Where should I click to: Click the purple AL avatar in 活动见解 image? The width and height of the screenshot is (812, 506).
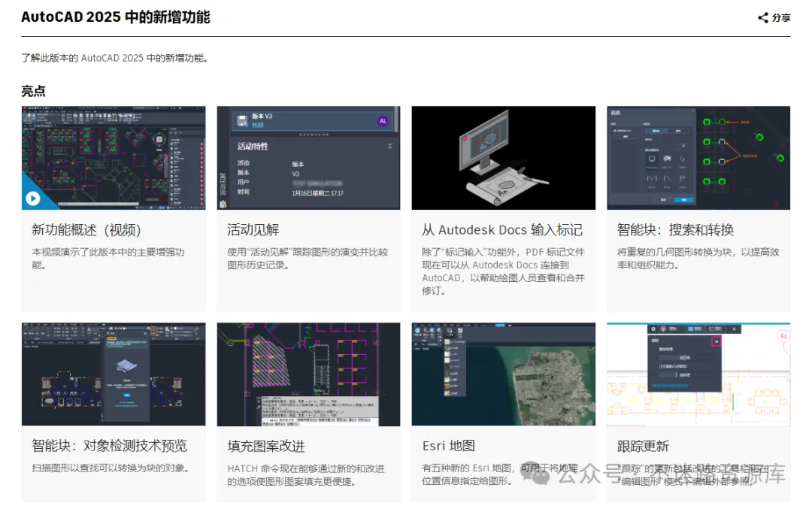[383, 121]
